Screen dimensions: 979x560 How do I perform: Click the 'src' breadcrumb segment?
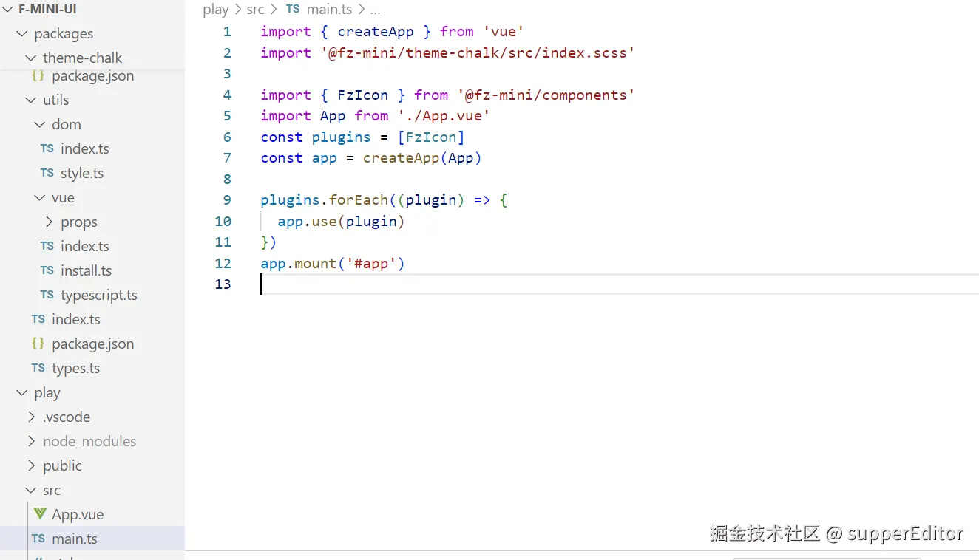coord(256,10)
